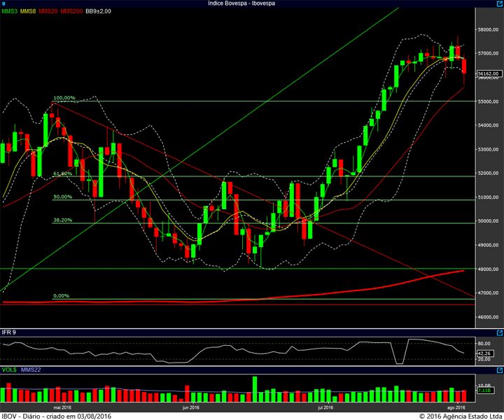Click the MMS22 volume average label
Image resolution: width=504 pixels, height=420 pixels.
coord(31,370)
